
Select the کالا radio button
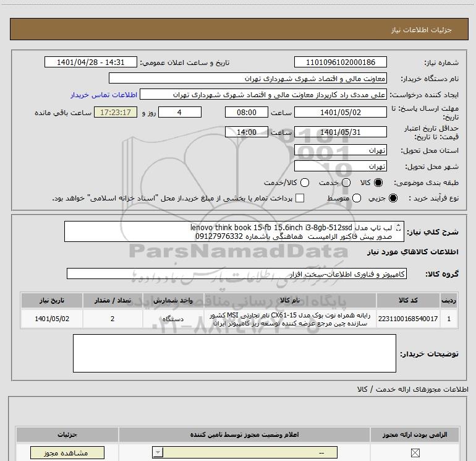pos(378,183)
